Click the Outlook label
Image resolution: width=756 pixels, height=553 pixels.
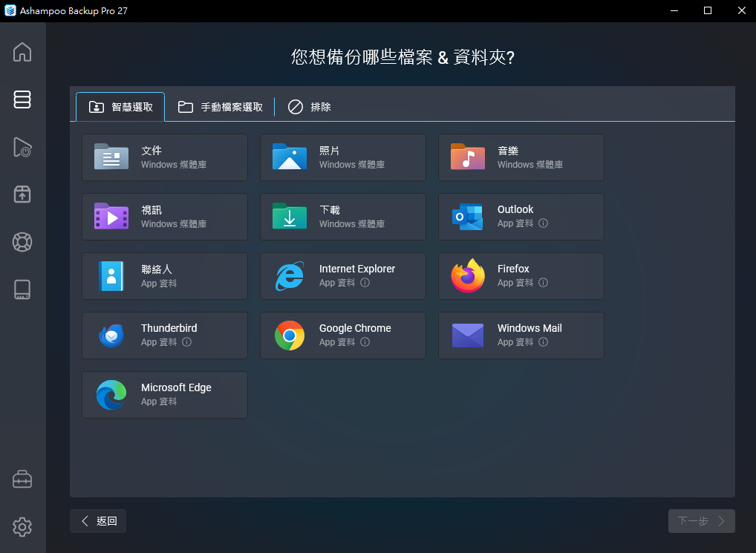click(x=515, y=209)
